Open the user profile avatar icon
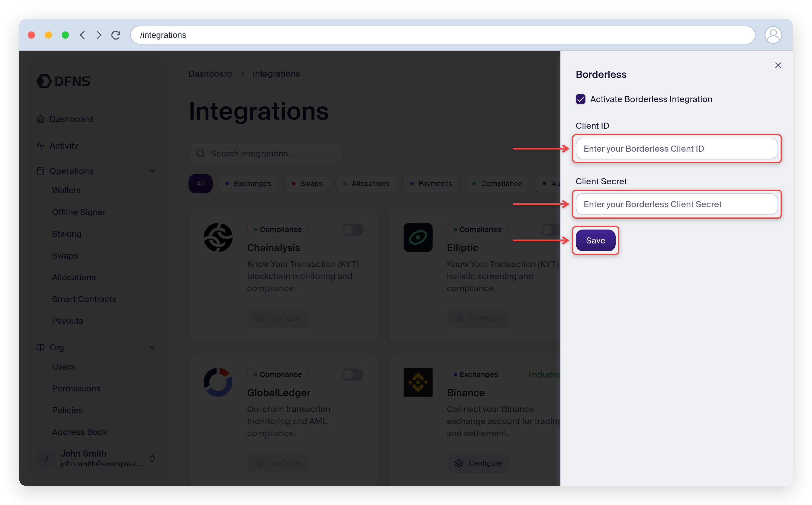The image size is (812, 505). 773,35
